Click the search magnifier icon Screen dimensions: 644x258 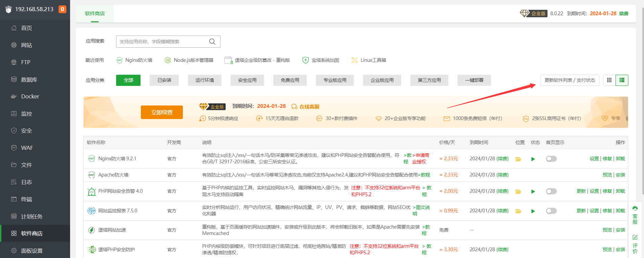[x=212, y=42]
